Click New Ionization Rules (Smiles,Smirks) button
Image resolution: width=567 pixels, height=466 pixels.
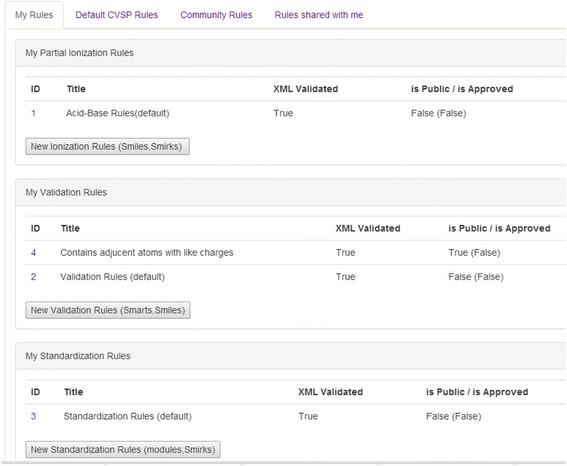107,146
